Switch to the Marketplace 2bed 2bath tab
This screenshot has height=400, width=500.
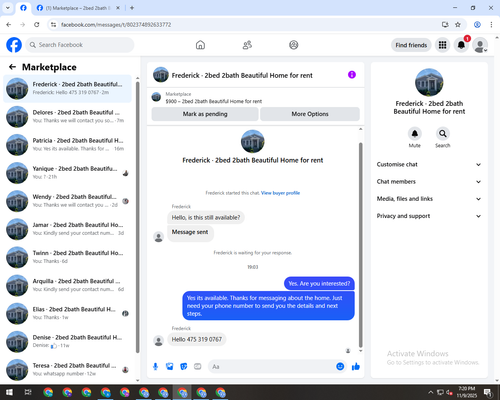click(78, 8)
